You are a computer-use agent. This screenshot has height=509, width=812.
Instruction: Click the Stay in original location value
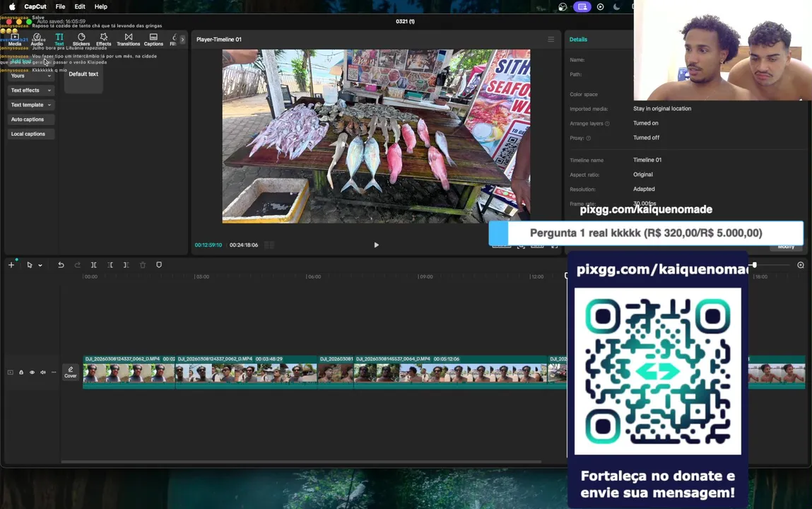tap(661, 109)
